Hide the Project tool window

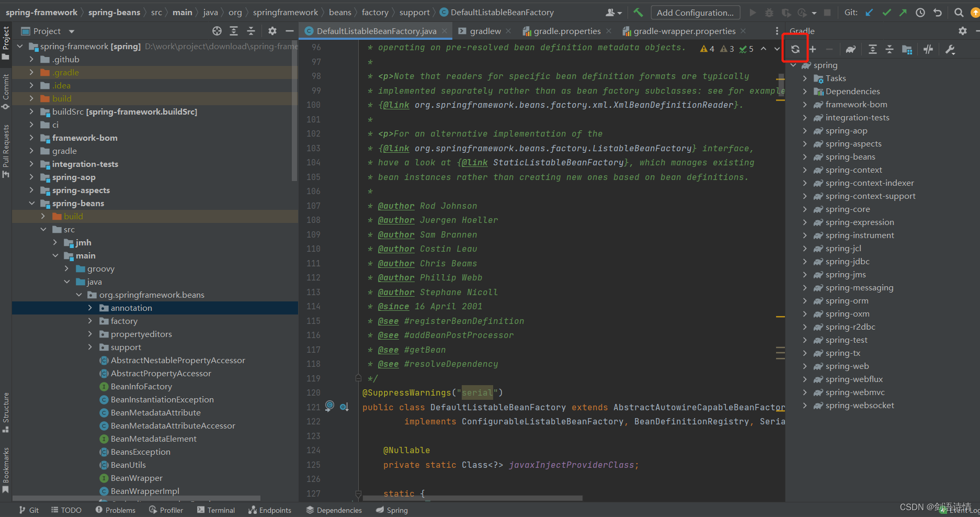point(289,31)
